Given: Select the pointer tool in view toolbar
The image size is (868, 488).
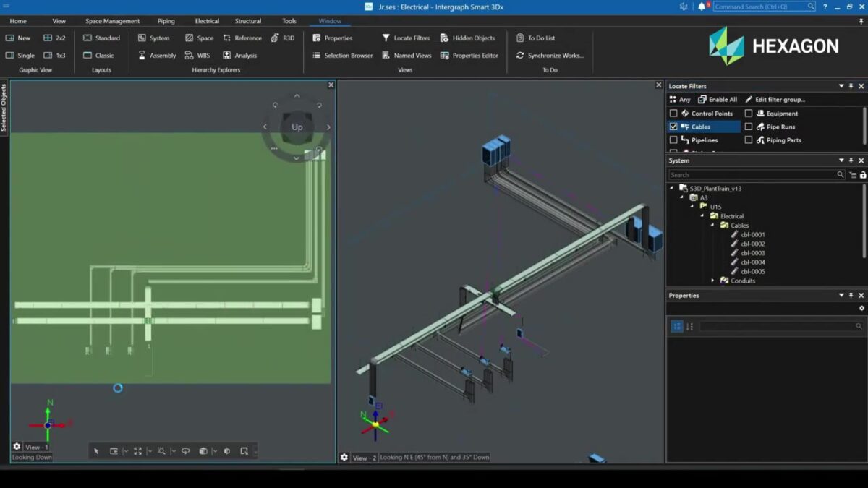Looking at the screenshot, I should pos(96,450).
